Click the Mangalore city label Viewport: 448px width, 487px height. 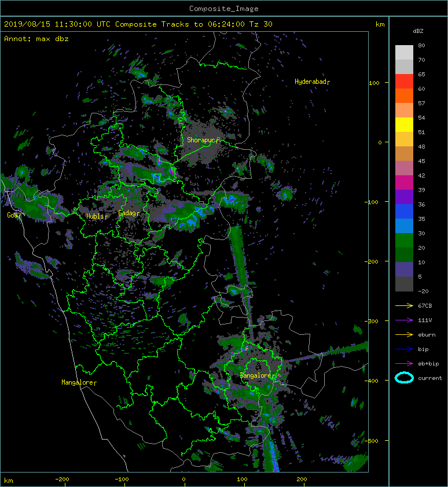click(78, 382)
